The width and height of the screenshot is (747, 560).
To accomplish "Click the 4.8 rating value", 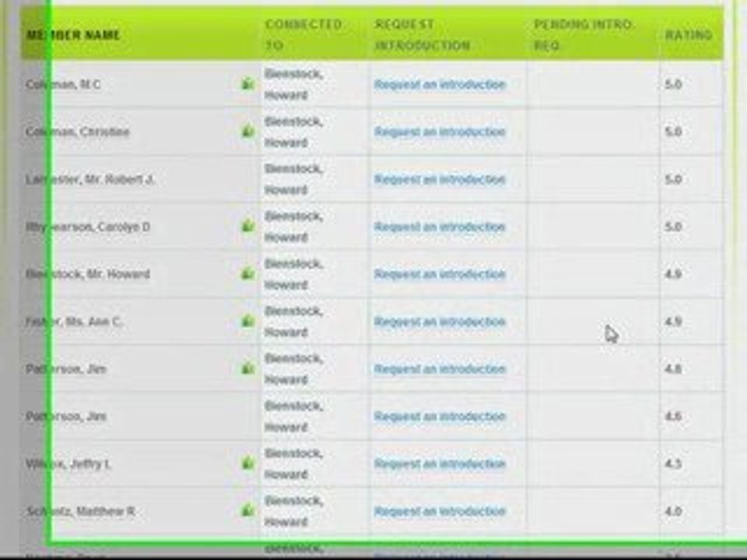I will 673,369.
